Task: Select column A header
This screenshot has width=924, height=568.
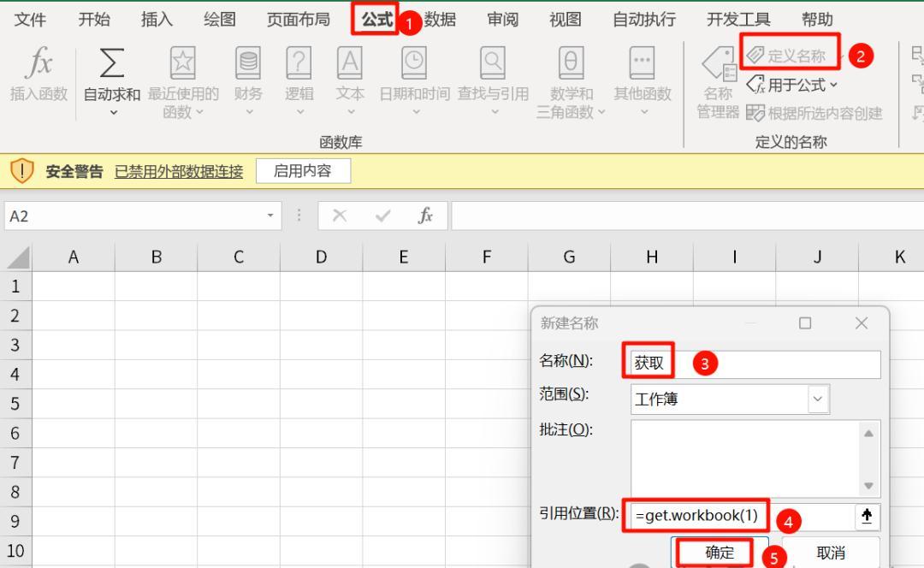Action: click(x=73, y=257)
